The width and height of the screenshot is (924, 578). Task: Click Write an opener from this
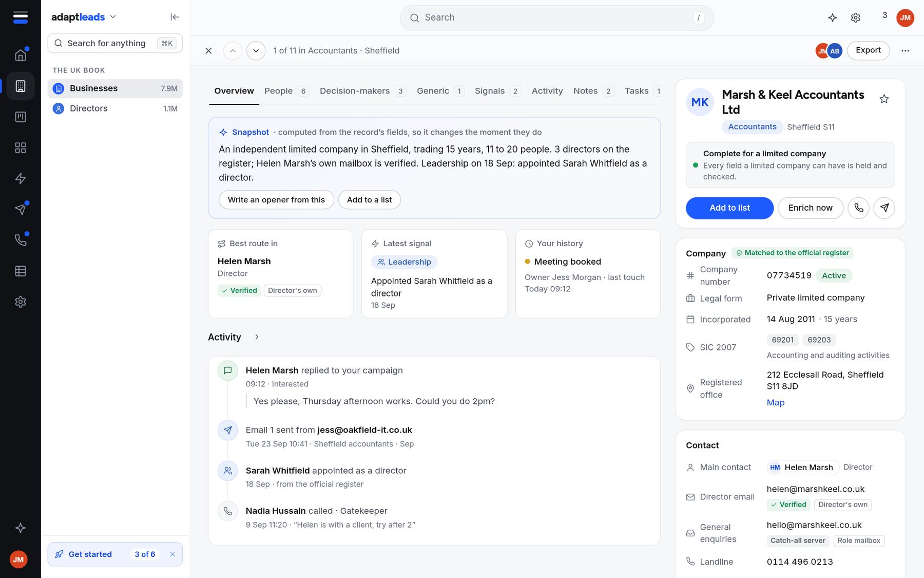tap(276, 200)
